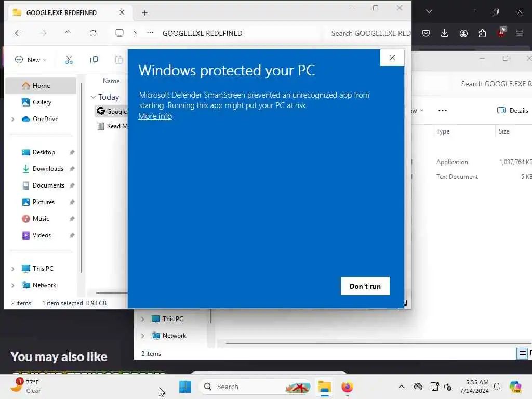Viewport: 532px width, 399px height.
Task: Close the SmartScreen dialog
Action: [392, 58]
